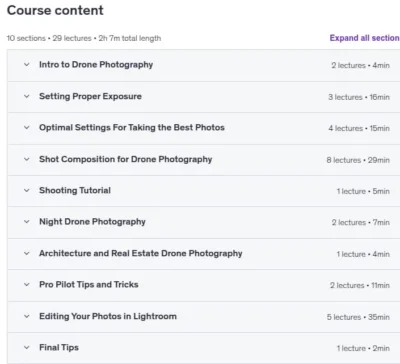Select the Setting Proper Exposure title

point(90,96)
